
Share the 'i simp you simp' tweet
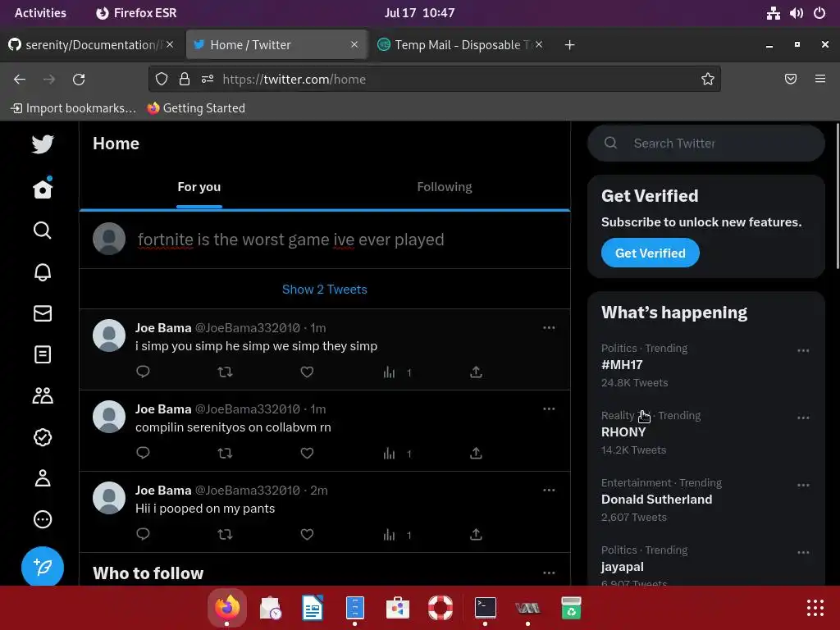[476, 372]
